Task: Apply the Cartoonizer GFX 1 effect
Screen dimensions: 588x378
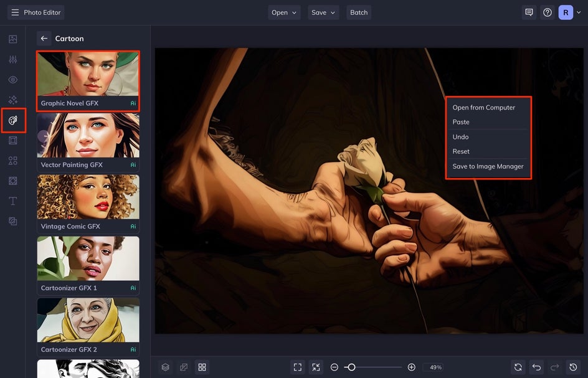Action: point(88,265)
